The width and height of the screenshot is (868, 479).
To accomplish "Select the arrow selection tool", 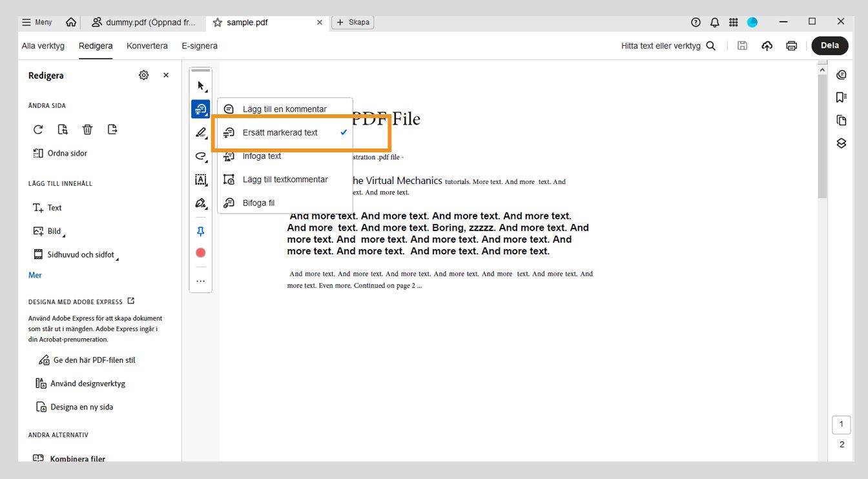I will point(200,84).
